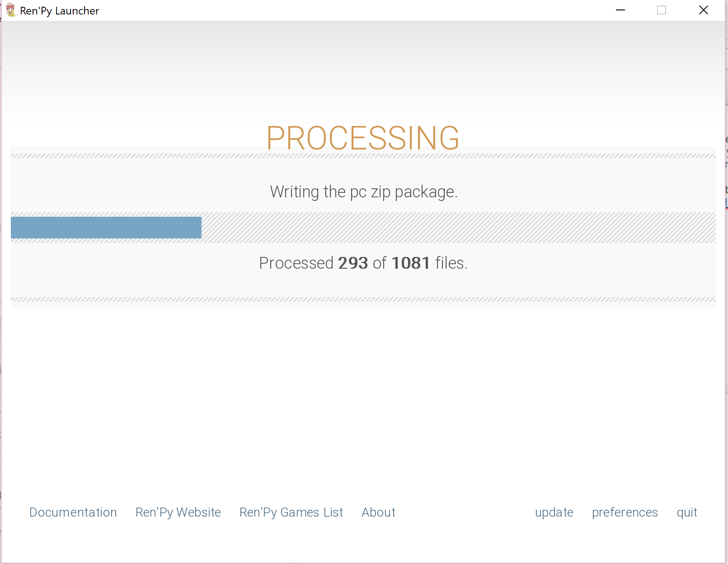Minimize the Ren'Py Launcher window
The height and width of the screenshot is (564, 728).
click(620, 9)
